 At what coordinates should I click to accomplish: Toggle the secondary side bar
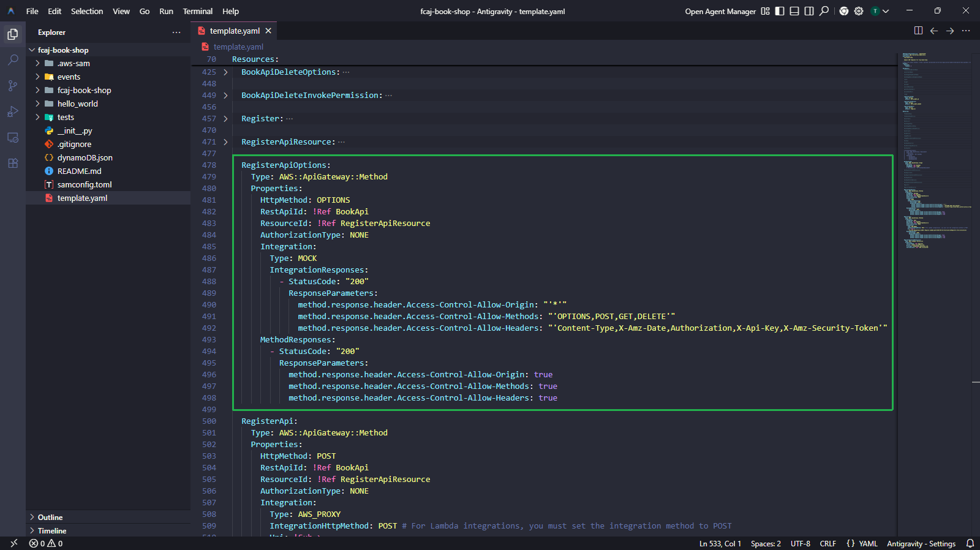click(809, 11)
